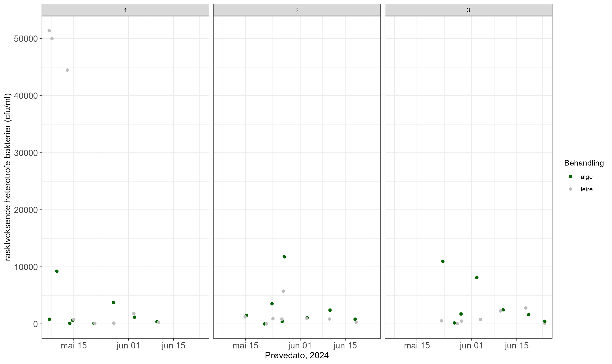The image size is (612, 364).
Task: Click green point near 8000 in panel 3
Action: (x=477, y=278)
